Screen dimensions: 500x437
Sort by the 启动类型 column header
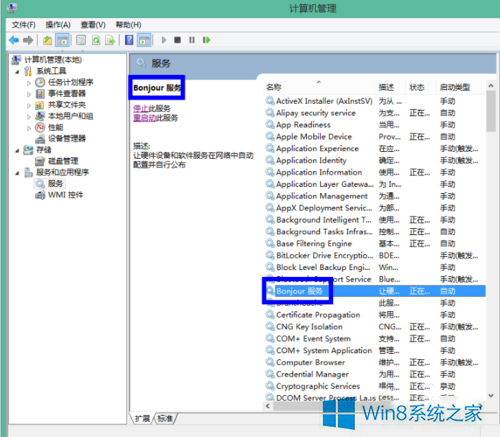(x=458, y=87)
